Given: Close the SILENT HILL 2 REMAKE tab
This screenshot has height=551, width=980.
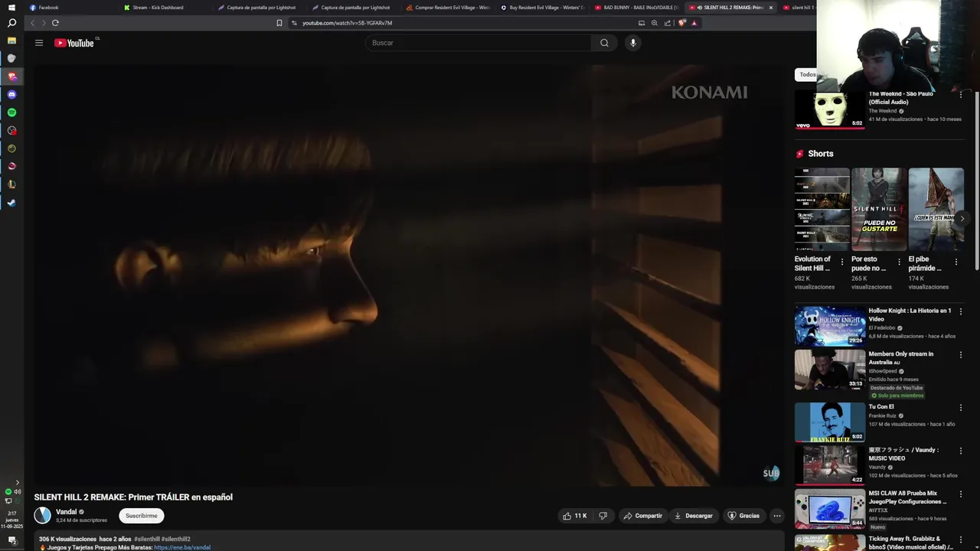Looking at the screenshot, I should point(770,8).
